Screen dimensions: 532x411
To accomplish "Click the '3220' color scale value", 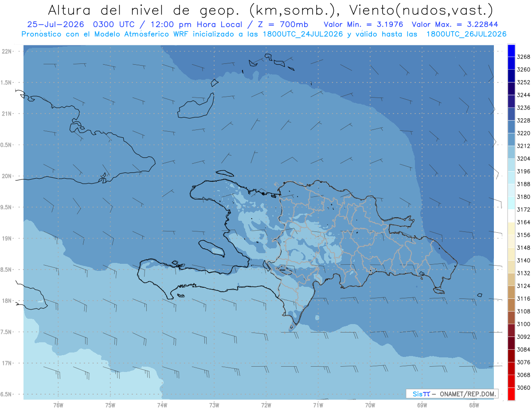I will pyautogui.click(x=524, y=133).
